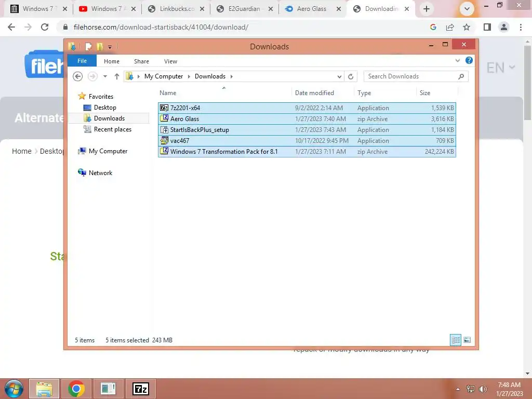Select the 7z2201-x64 application file

point(307,108)
